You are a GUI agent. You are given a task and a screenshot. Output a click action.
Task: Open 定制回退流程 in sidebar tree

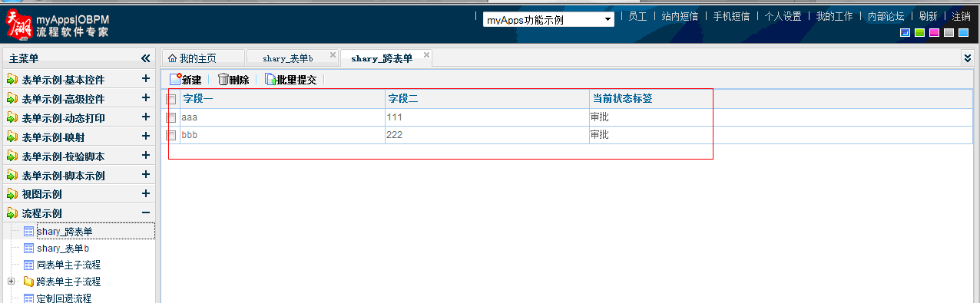[64, 298]
